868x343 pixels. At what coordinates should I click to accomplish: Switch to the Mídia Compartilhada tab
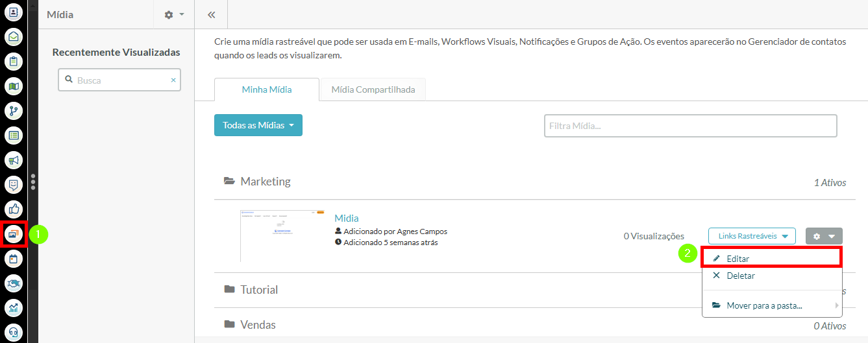(373, 89)
